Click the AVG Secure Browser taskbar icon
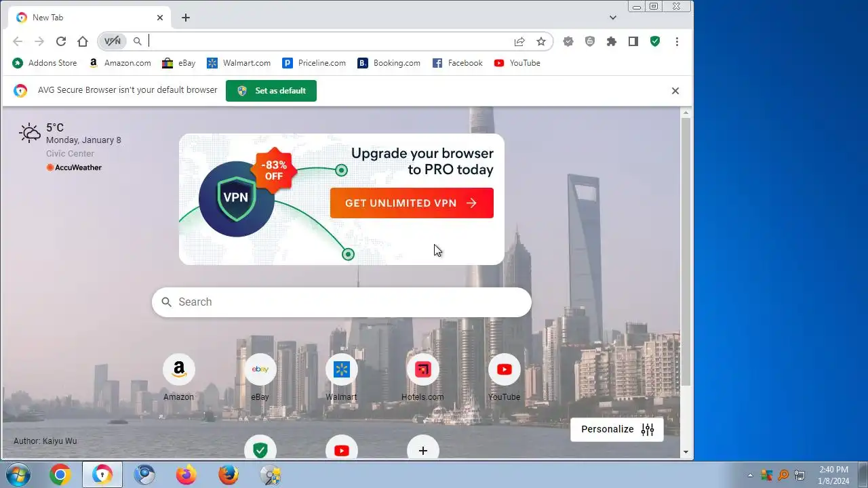The image size is (868, 488). coord(102,475)
